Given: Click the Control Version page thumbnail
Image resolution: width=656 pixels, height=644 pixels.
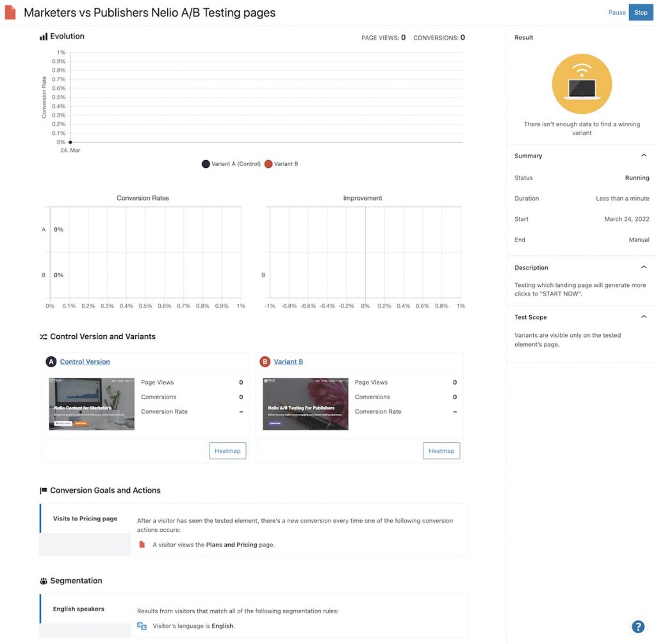Looking at the screenshot, I should pyautogui.click(x=92, y=404).
